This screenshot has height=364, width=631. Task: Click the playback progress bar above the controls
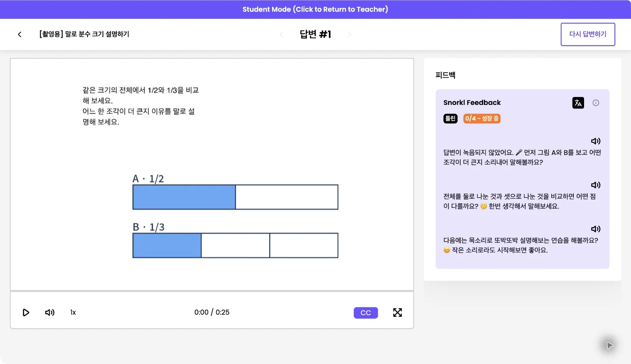[x=212, y=291]
